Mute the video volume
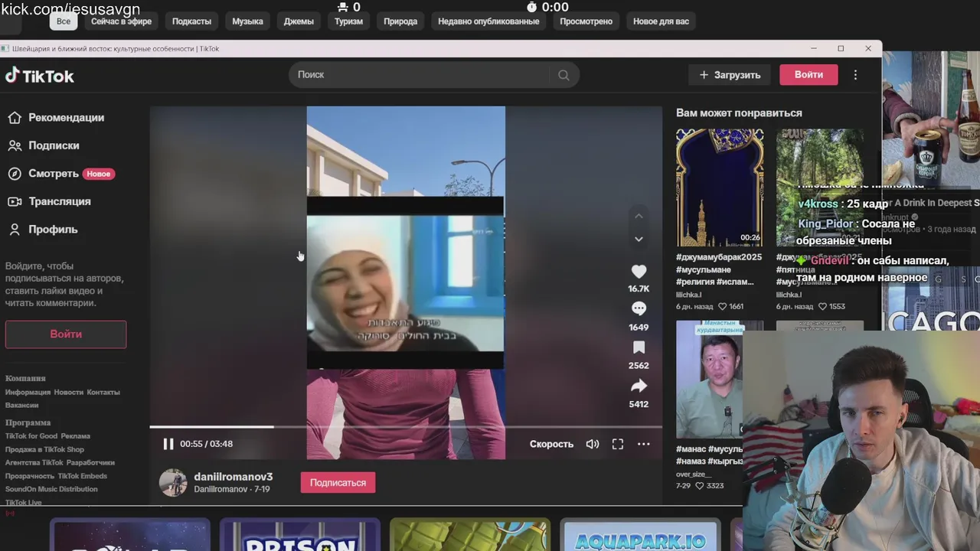Viewport: 980px width, 551px height. pos(593,444)
